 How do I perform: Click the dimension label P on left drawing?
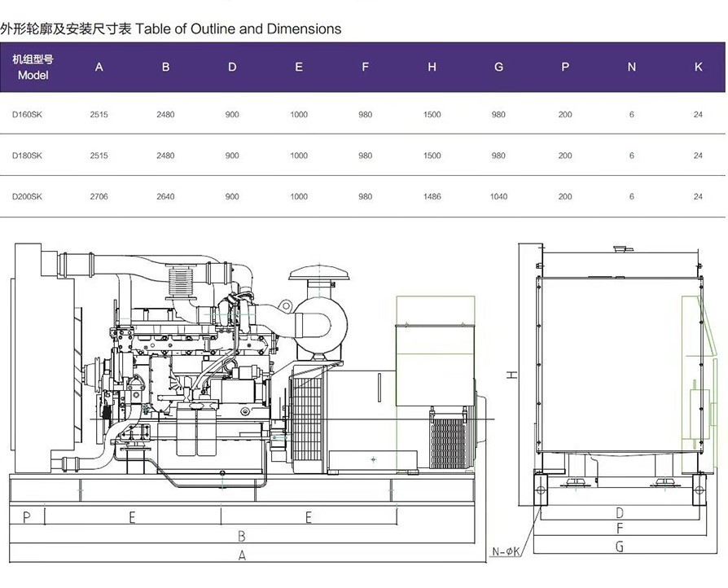(x=25, y=516)
